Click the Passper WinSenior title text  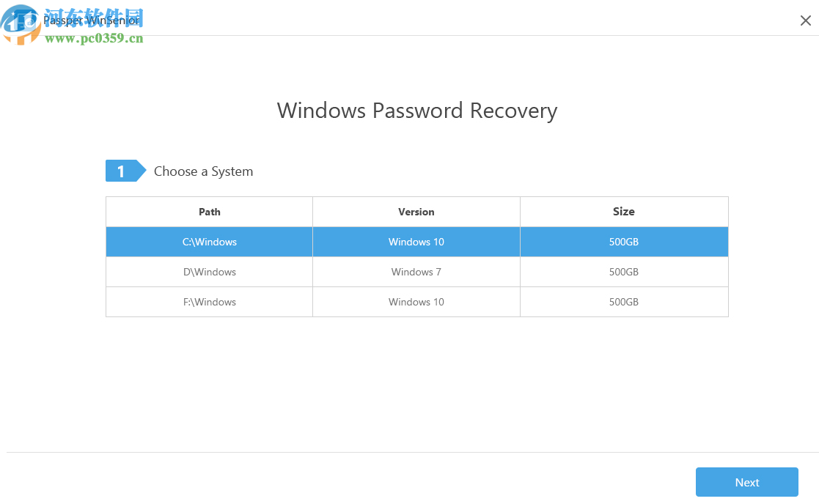click(x=92, y=21)
